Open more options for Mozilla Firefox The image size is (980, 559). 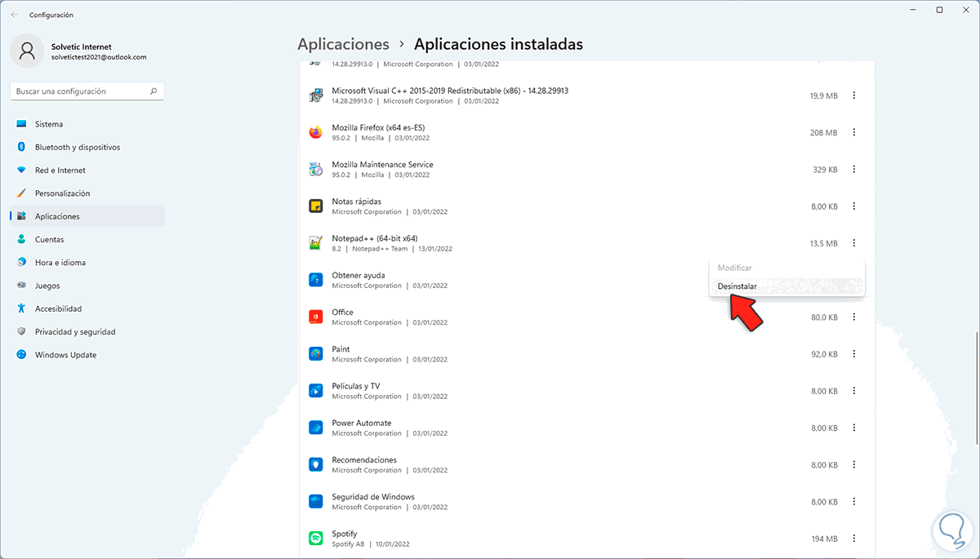(854, 132)
